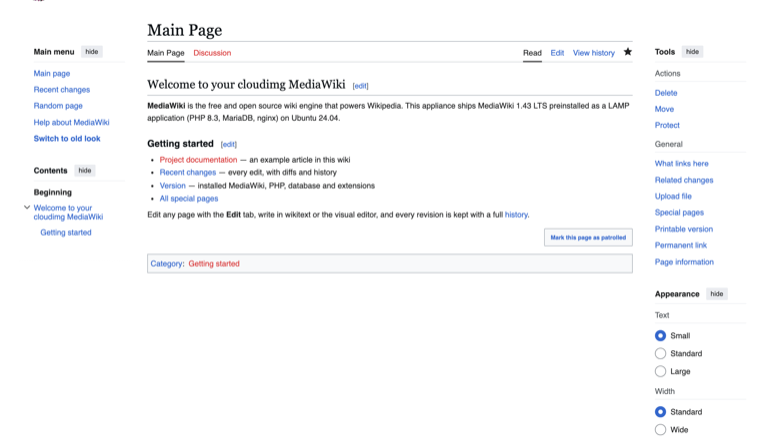Open the Edit tab
Viewport: 780px width, 439px height.
pos(557,53)
